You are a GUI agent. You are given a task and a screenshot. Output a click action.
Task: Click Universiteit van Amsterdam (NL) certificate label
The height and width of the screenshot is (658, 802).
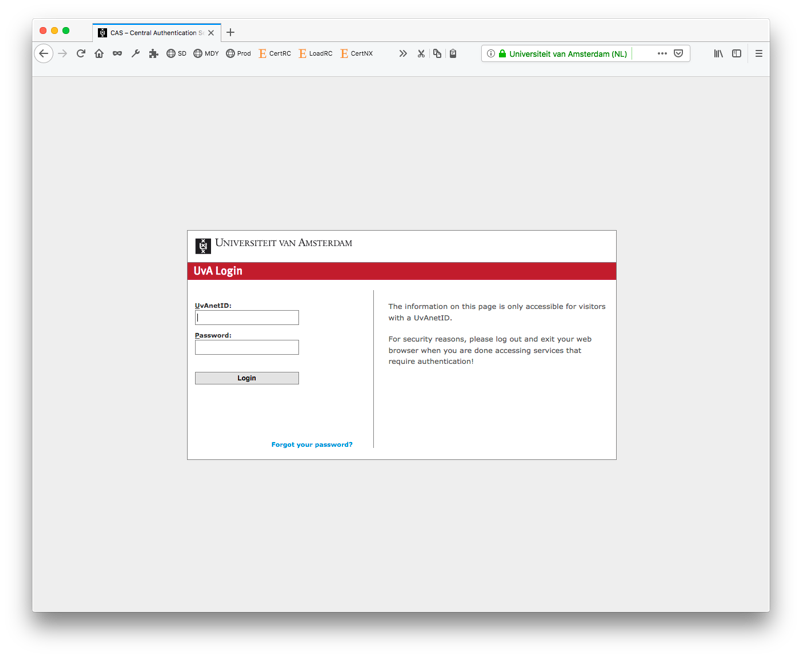[568, 54]
